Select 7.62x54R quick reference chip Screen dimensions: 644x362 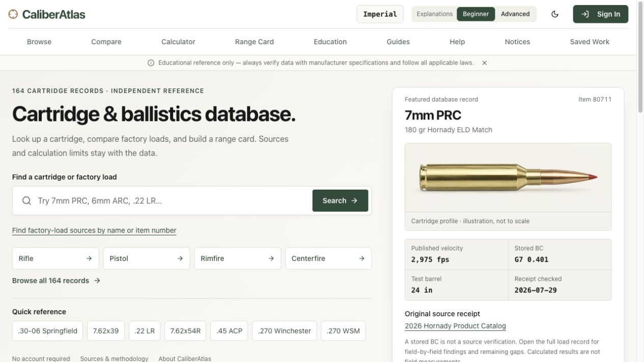point(185,331)
